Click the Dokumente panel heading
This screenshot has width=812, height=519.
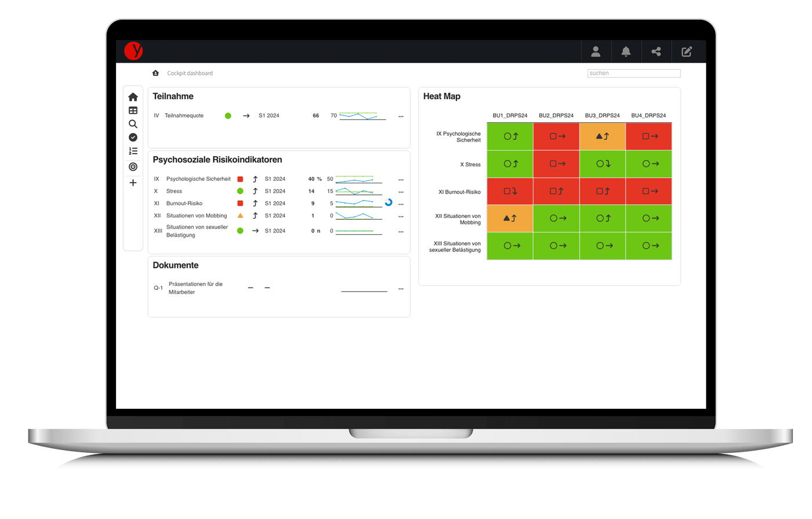point(176,265)
